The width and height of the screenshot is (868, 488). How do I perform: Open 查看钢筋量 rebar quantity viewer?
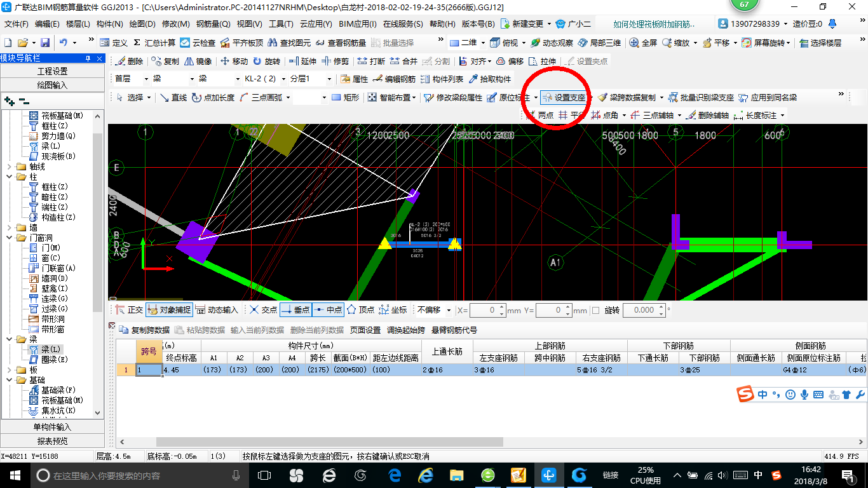click(x=341, y=43)
